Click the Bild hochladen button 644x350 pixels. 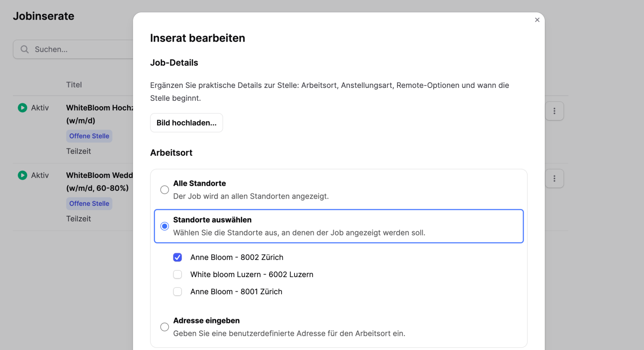(186, 123)
